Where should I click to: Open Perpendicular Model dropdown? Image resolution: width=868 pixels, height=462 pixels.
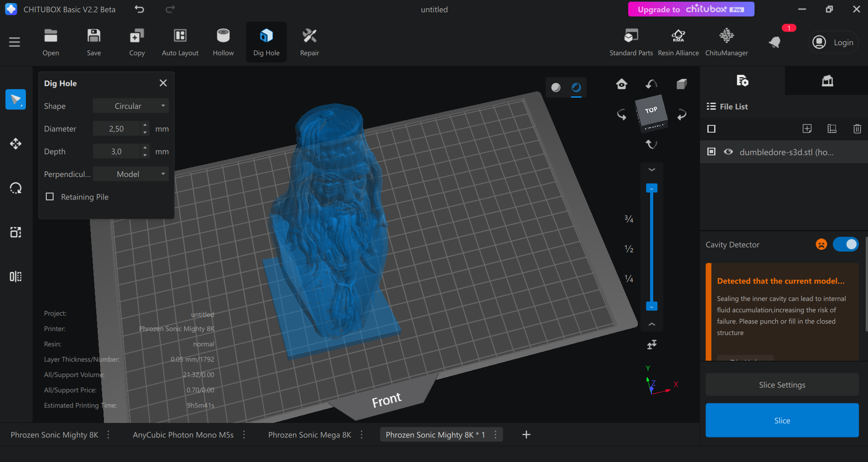pos(131,174)
